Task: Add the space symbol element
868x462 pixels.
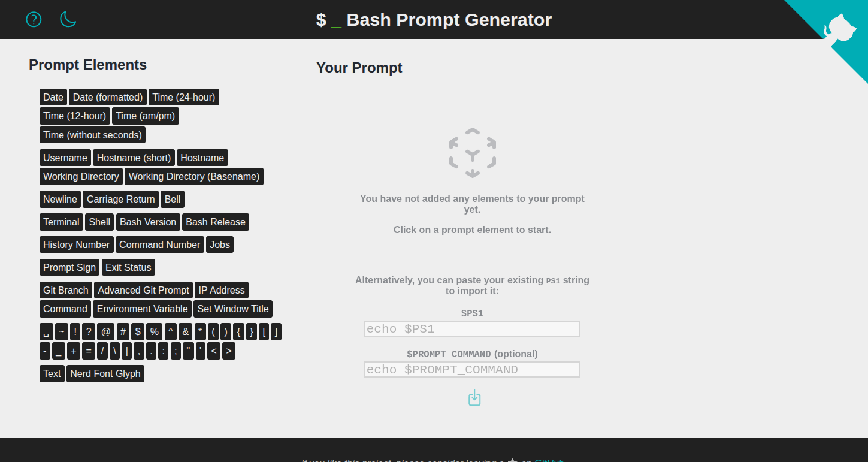Action: click(x=46, y=332)
